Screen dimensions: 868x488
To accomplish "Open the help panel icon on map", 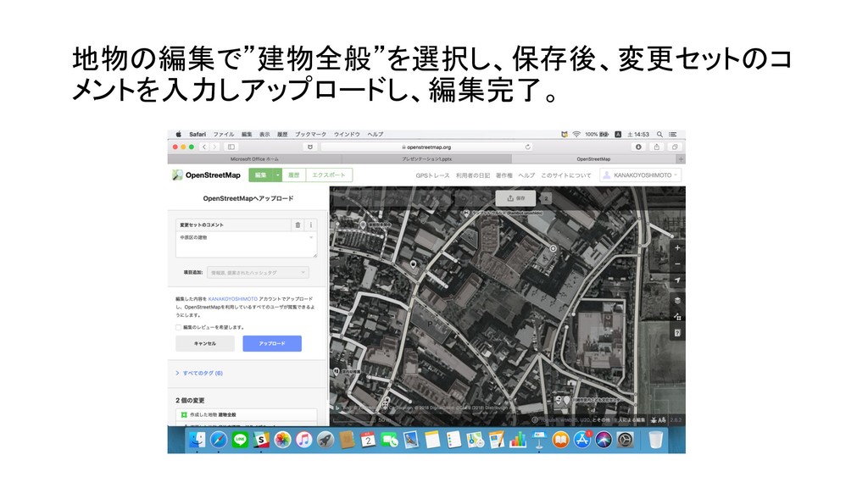I will (677, 333).
